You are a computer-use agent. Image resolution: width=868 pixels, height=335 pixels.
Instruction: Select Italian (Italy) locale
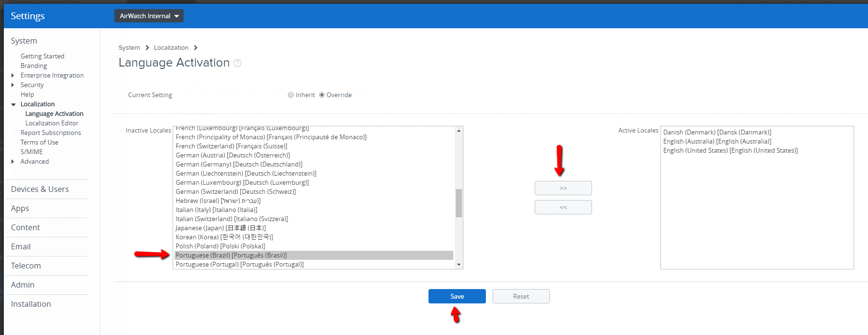[x=314, y=210]
